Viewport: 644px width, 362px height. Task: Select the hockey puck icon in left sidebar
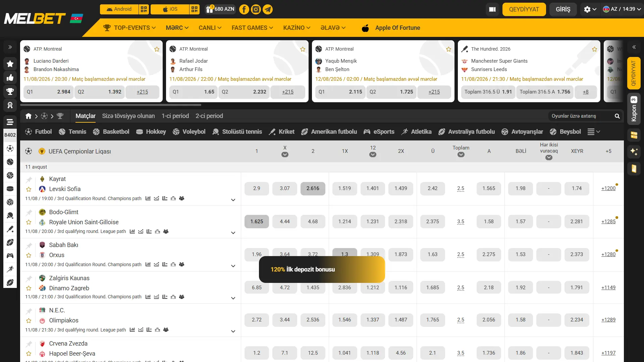[x=10, y=189]
